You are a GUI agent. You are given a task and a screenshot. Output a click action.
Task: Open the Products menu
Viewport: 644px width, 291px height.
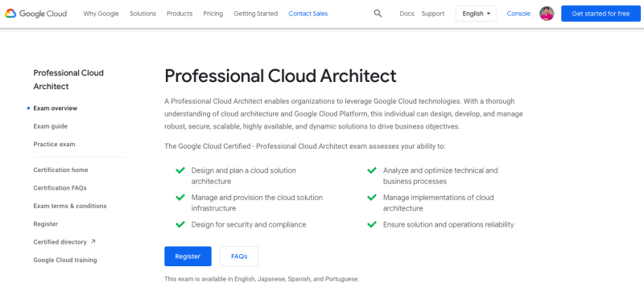click(180, 14)
